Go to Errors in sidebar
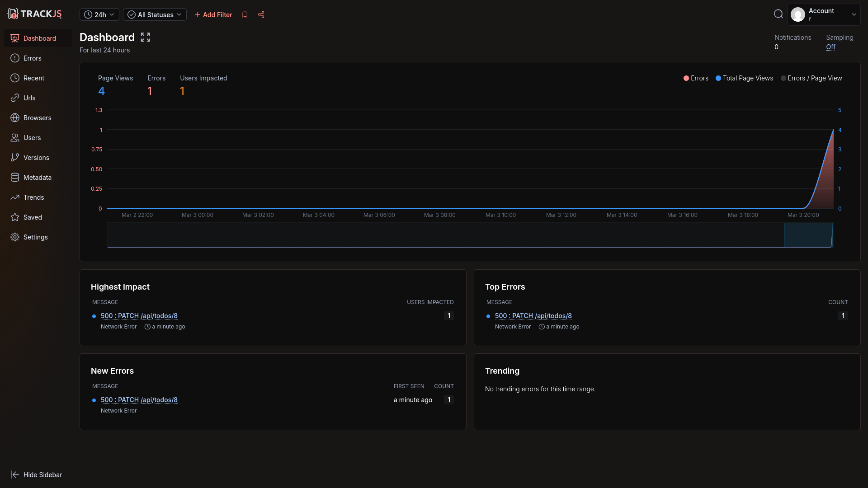This screenshot has height=488, width=868. 32,58
